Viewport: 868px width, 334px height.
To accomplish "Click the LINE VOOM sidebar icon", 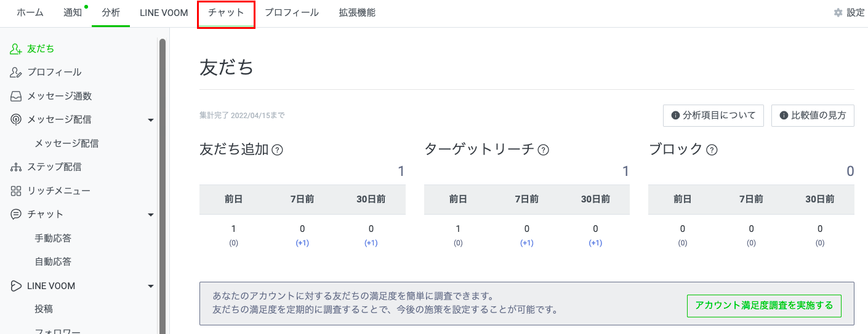I will 17,286.
